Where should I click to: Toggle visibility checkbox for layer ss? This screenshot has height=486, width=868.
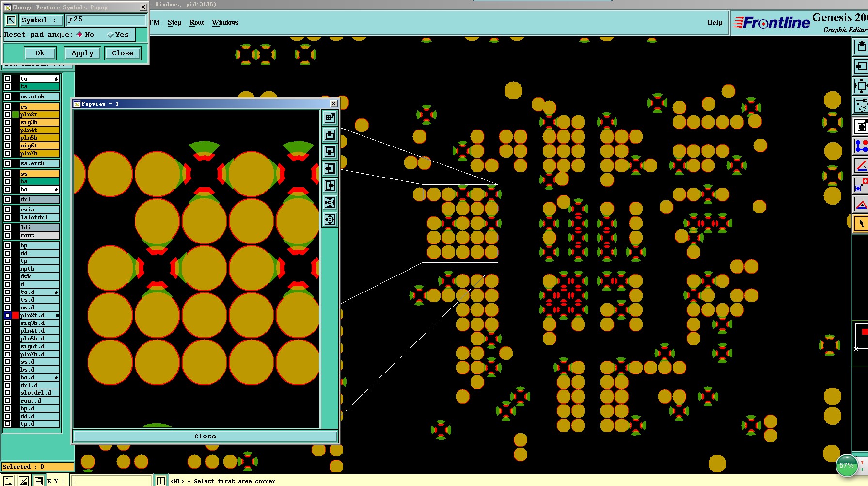point(8,174)
